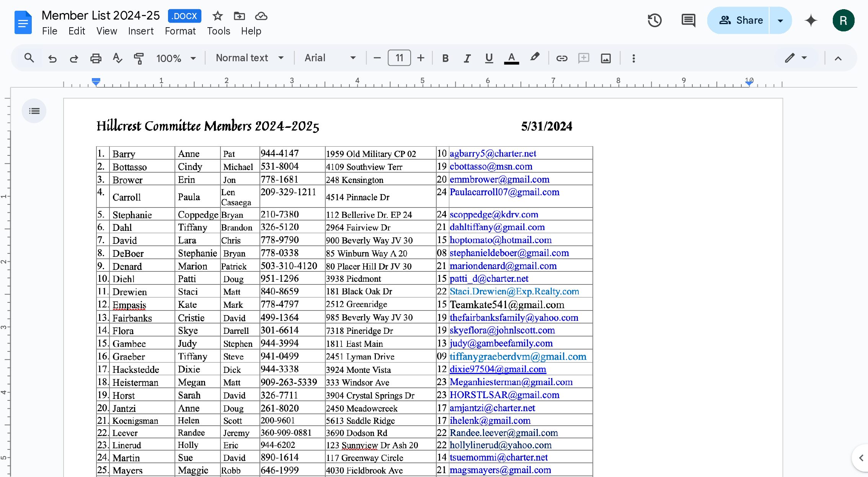
Task: Open the judy@gambeefamily.com email link
Action: tap(501, 343)
